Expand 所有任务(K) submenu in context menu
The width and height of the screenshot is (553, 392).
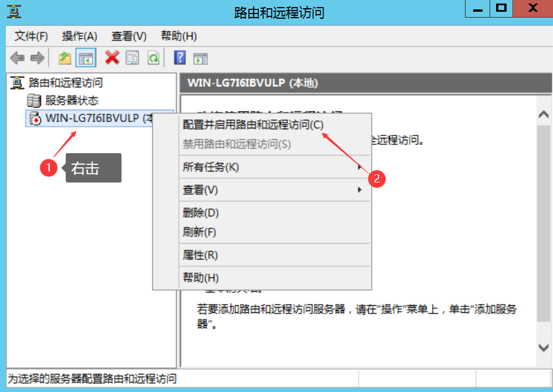coord(262,167)
